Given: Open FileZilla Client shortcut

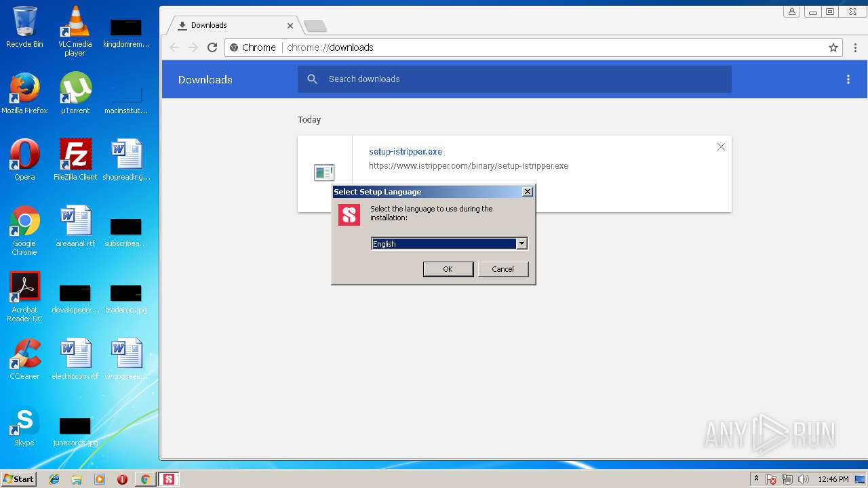Looking at the screenshot, I should (x=75, y=160).
